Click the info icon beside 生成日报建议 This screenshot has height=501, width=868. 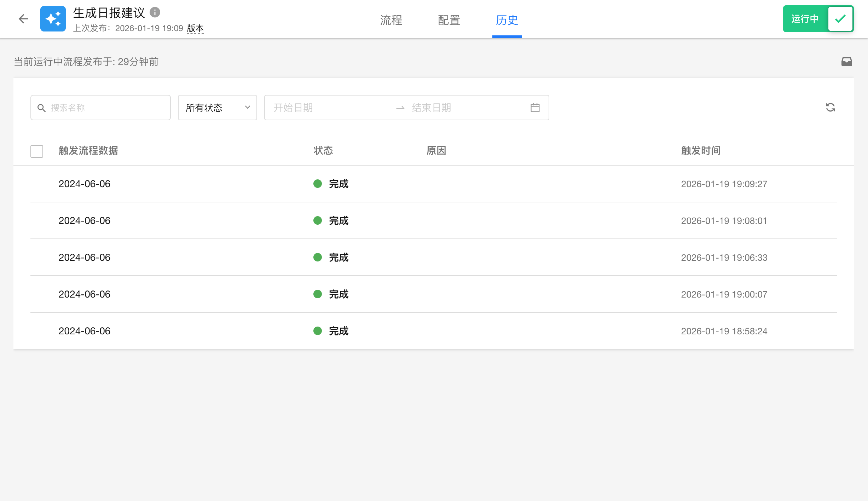pyautogui.click(x=155, y=12)
